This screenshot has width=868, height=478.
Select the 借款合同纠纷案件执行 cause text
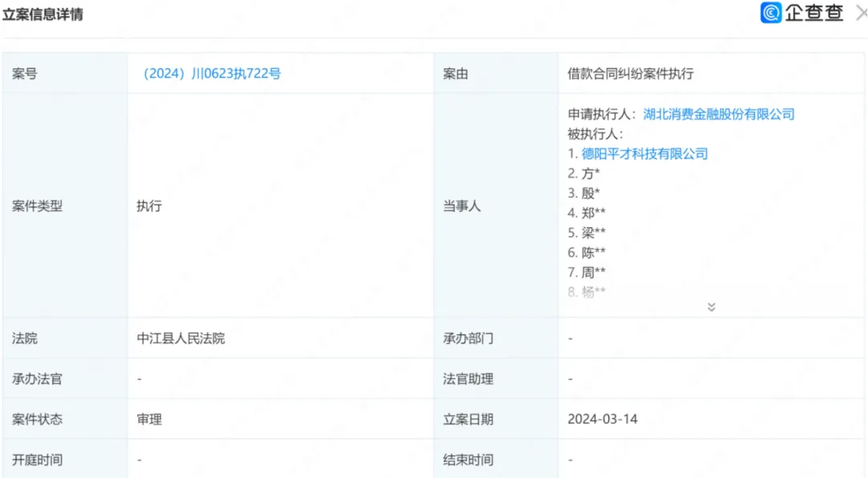[630, 74]
